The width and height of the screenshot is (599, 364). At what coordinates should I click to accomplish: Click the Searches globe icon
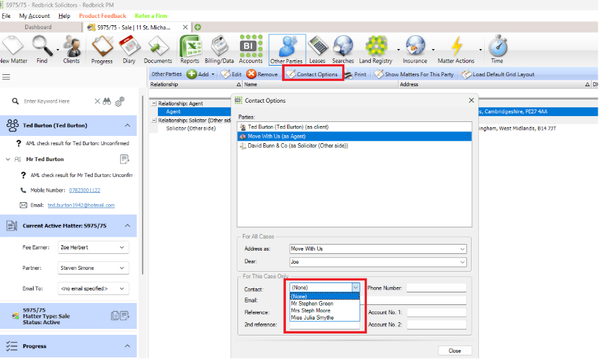point(343,48)
